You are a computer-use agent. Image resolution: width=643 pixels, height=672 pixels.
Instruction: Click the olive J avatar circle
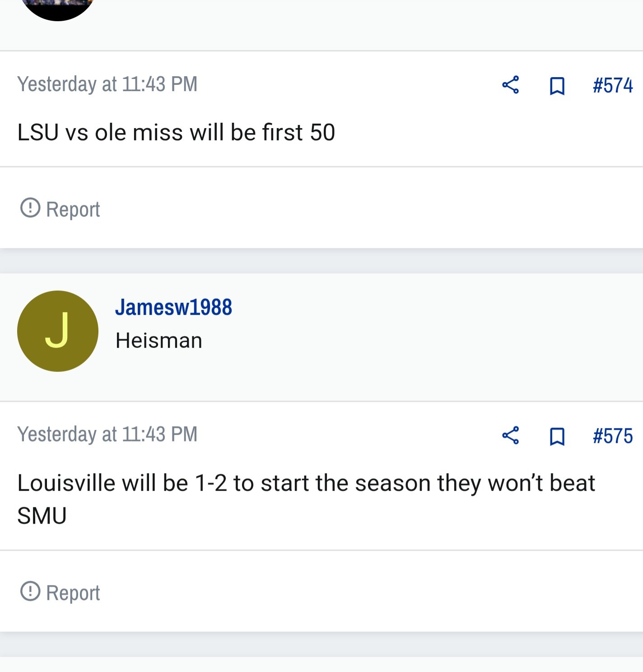[x=58, y=331]
